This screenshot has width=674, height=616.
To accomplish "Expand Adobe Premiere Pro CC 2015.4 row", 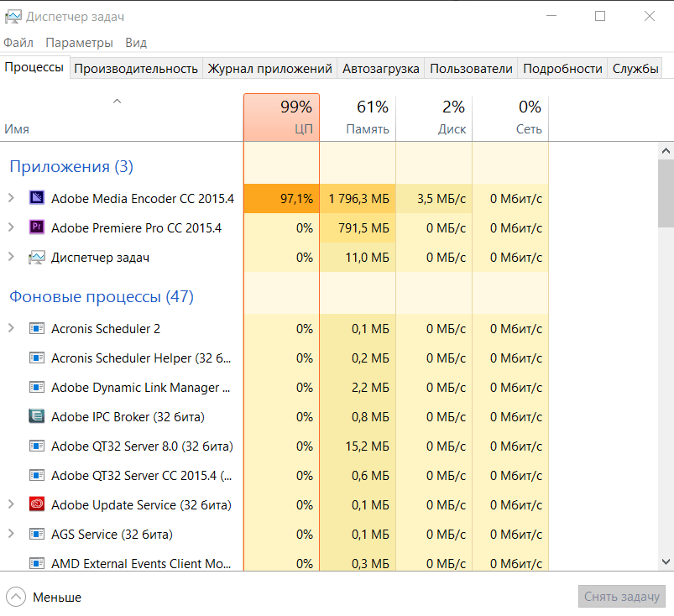I will coord(11,227).
